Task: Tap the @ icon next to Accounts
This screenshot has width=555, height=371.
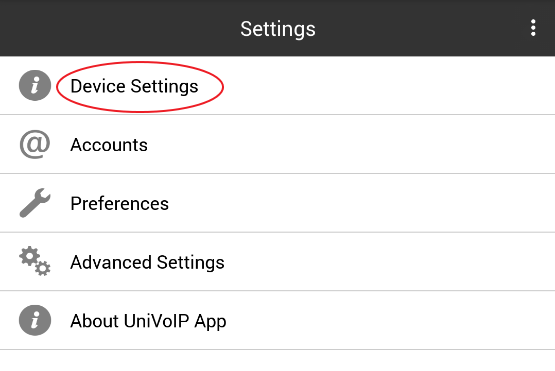Action: coord(35,144)
